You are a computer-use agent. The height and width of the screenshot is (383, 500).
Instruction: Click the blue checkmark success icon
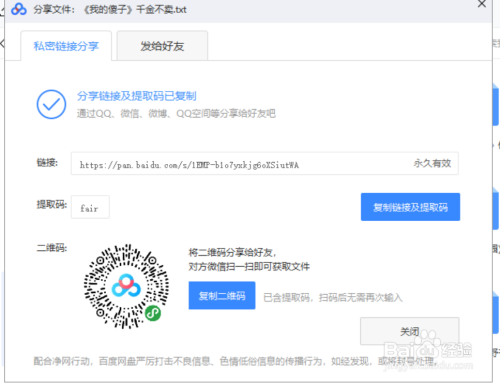(51, 104)
